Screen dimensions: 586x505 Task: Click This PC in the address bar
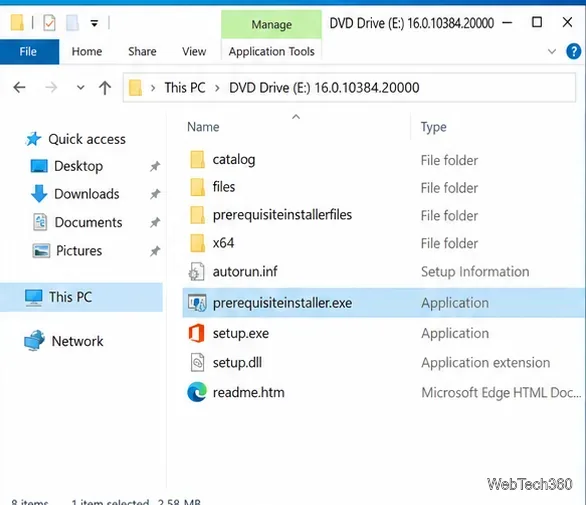pyautogui.click(x=185, y=88)
